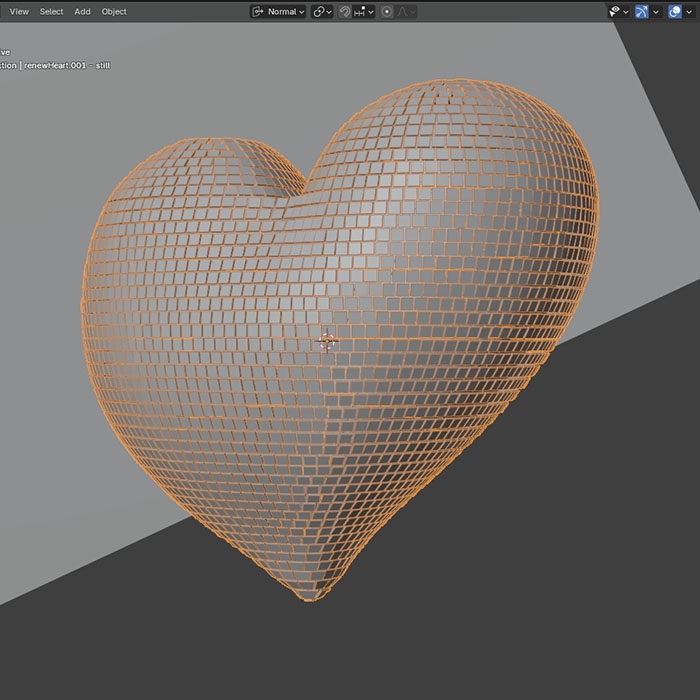Click the snap increment icon
Viewport: 700px width, 700px height.
click(359, 12)
